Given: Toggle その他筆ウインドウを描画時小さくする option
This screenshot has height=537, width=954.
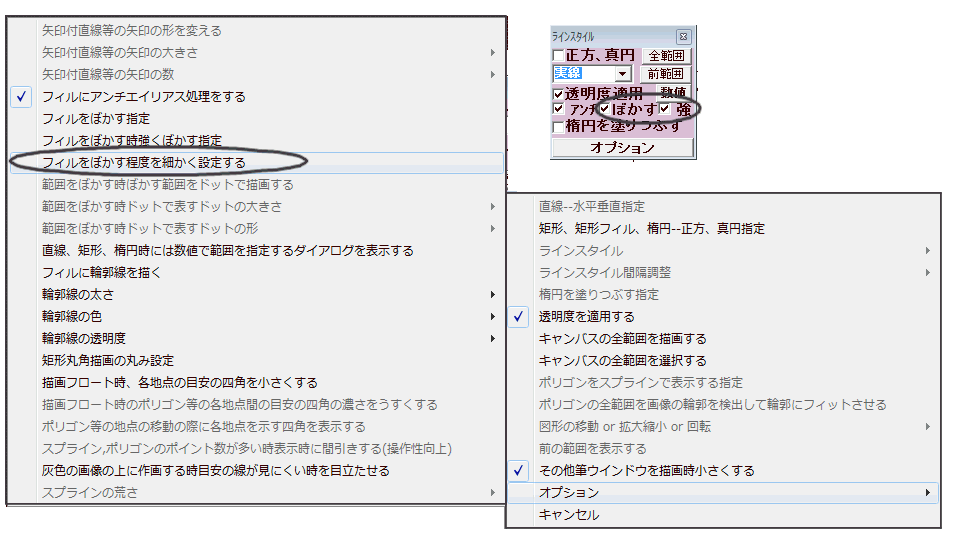Looking at the screenshot, I should click(x=646, y=470).
